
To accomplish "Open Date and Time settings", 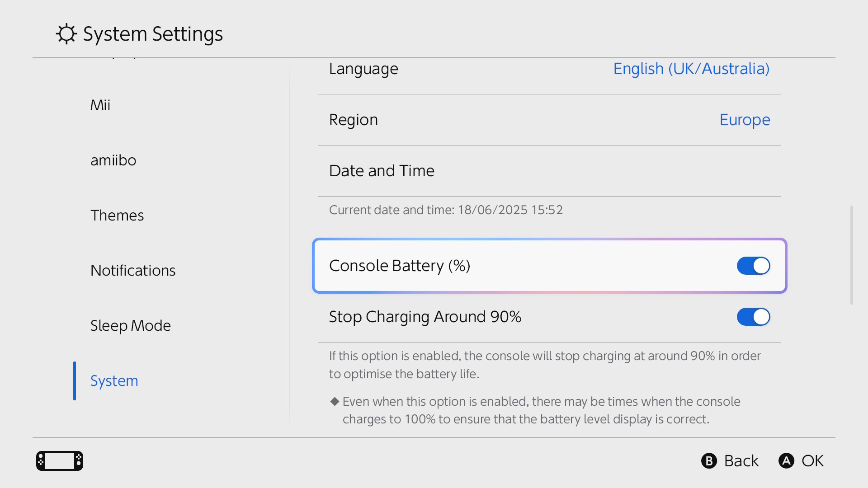I will pyautogui.click(x=382, y=171).
